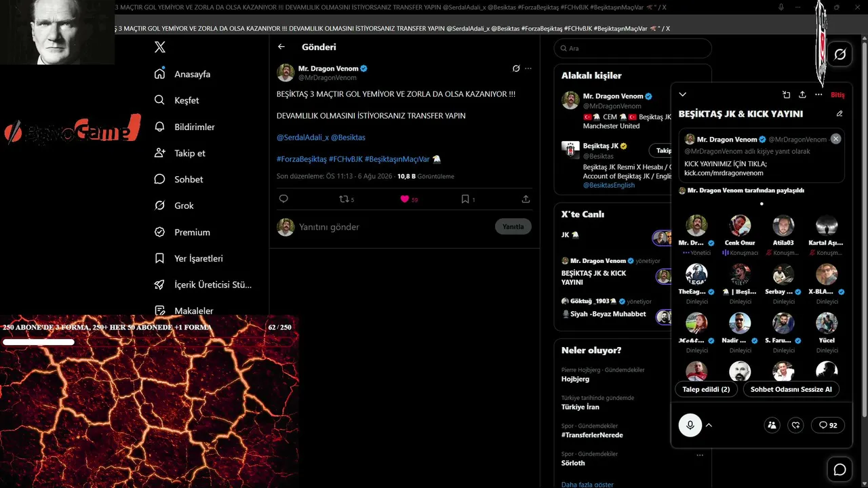Share the space with the share icon
868x488 pixels.
point(802,95)
